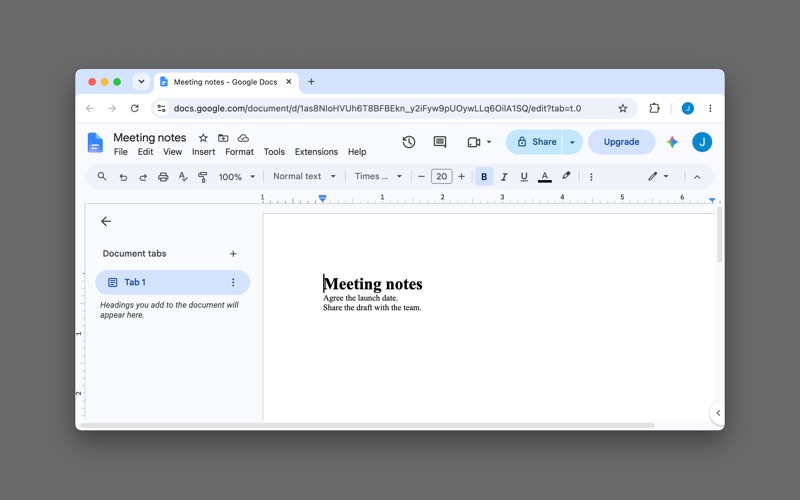Image resolution: width=800 pixels, height=500 pixels.
Task: Toggle bold formatting
Action: (484, 177)
